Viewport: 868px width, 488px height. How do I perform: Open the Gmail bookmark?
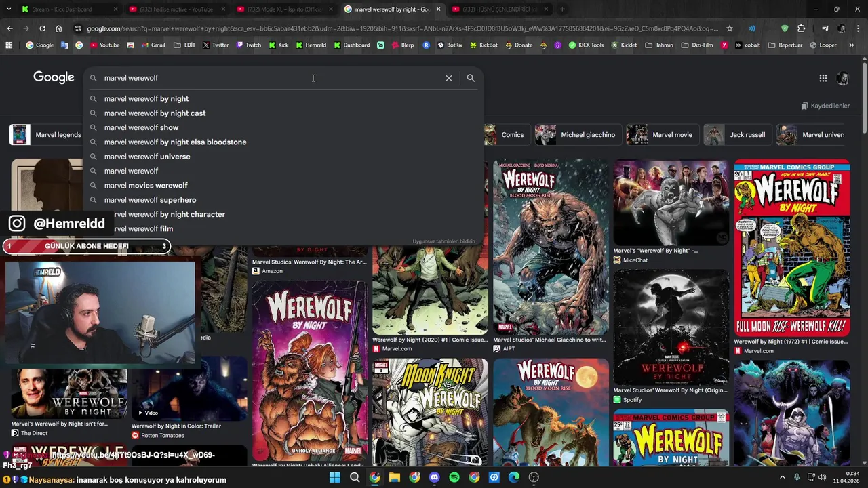tap(153, 45)
